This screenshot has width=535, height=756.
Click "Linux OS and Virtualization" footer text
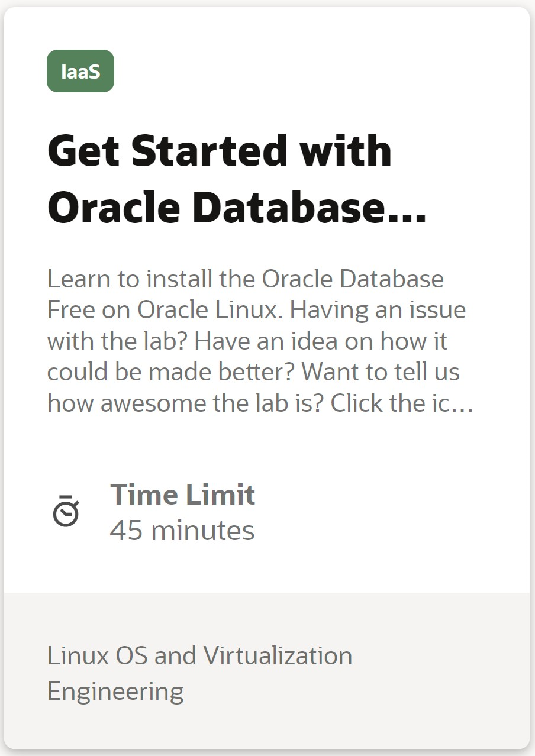pyautogui.click(x=199, y=655)
